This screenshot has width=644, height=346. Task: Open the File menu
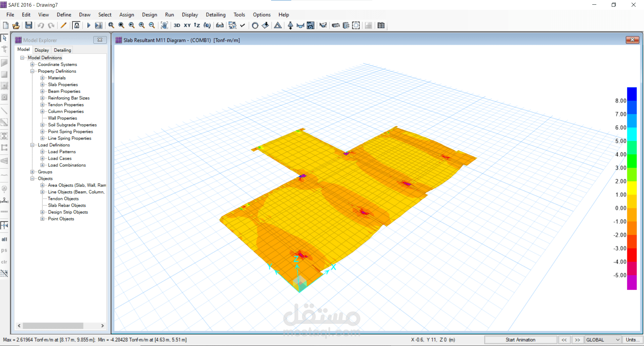pyautogui.click(x=10, y=15)
